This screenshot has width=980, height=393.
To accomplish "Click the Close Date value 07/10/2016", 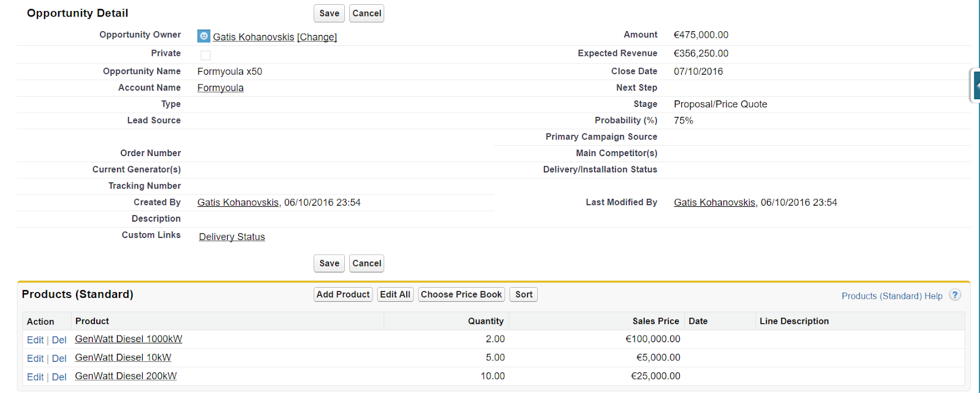I will 698,72.
